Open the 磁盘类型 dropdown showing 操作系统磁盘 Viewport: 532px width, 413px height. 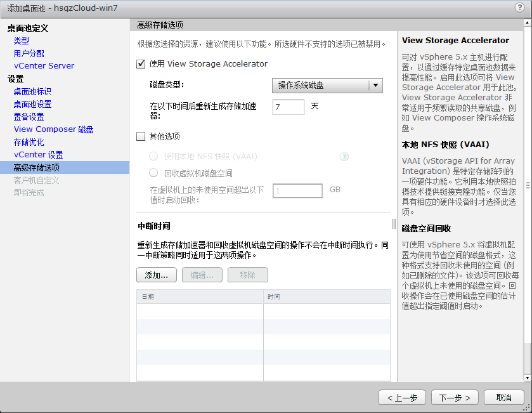[x=327, y=85]
